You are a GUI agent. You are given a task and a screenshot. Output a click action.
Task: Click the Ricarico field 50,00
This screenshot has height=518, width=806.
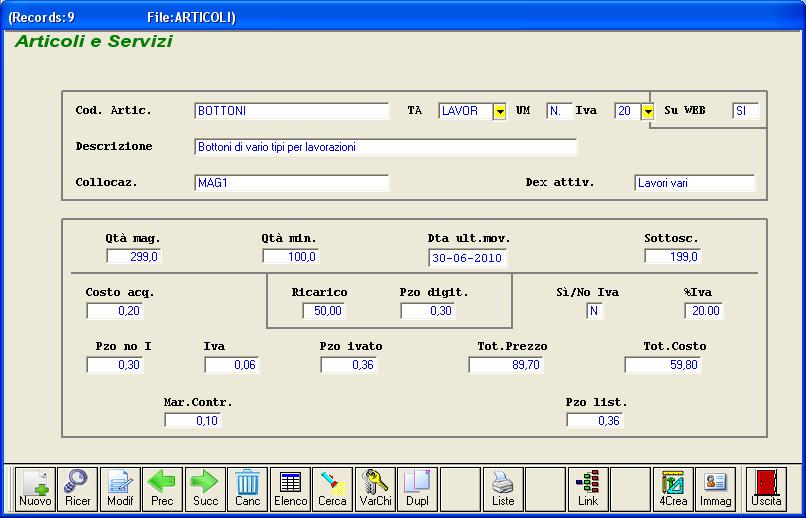pyautogui.click(x=324, y=311)
